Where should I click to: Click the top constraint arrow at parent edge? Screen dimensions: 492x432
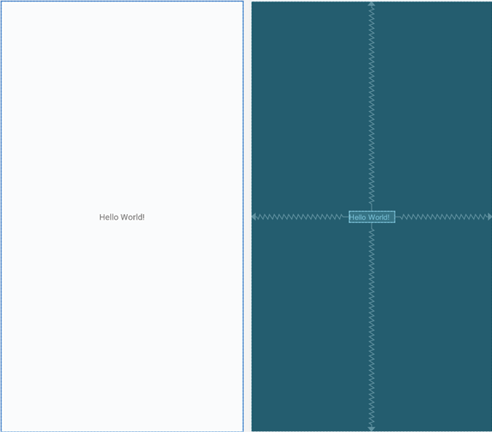[x=371, y=4]
